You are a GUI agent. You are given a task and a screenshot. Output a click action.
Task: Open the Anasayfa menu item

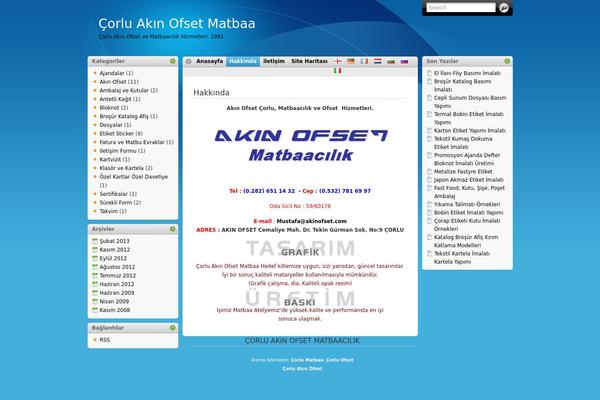210,61
